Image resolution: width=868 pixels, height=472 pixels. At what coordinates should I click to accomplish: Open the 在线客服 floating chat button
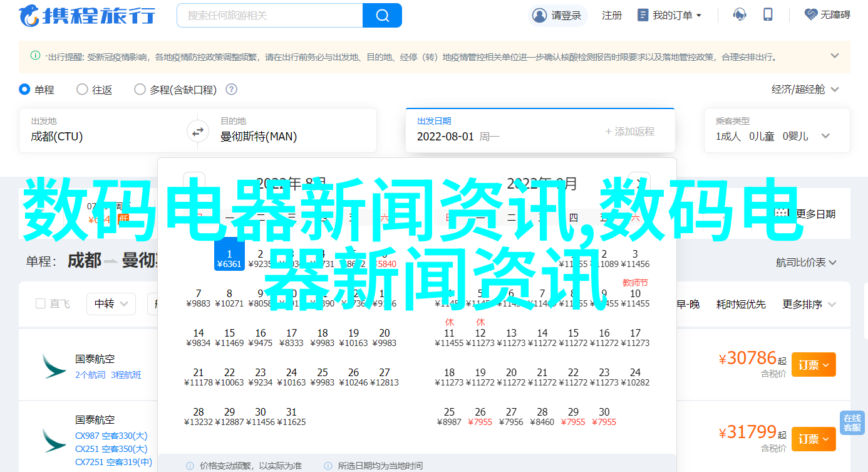tap(852, 423)
